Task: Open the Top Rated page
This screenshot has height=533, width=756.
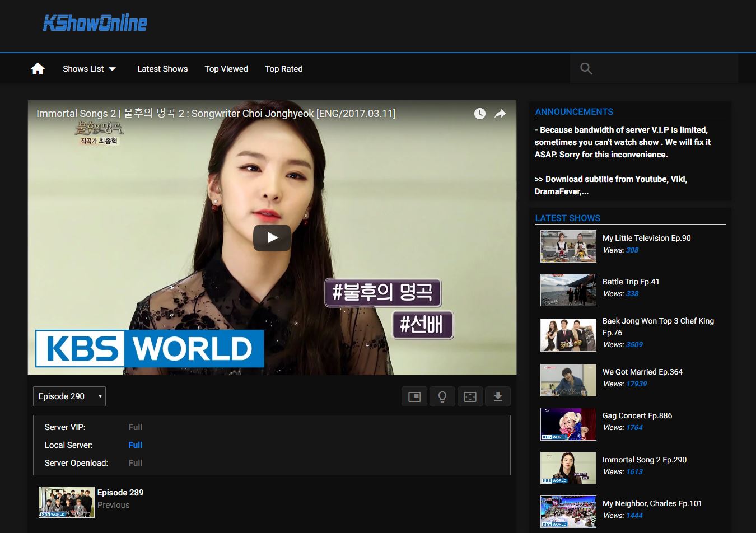Action: (284, 69)
